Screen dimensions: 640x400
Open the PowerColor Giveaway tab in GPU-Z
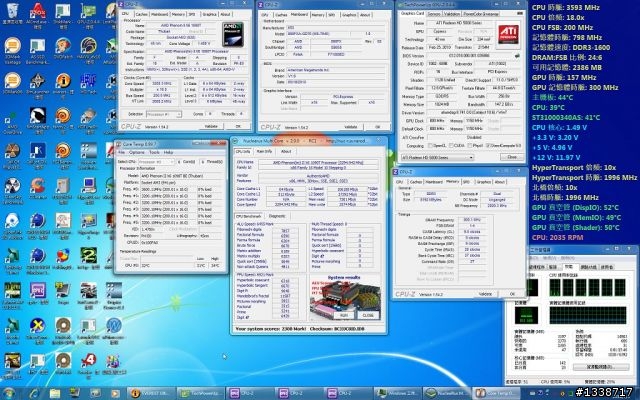coord(481,13)
